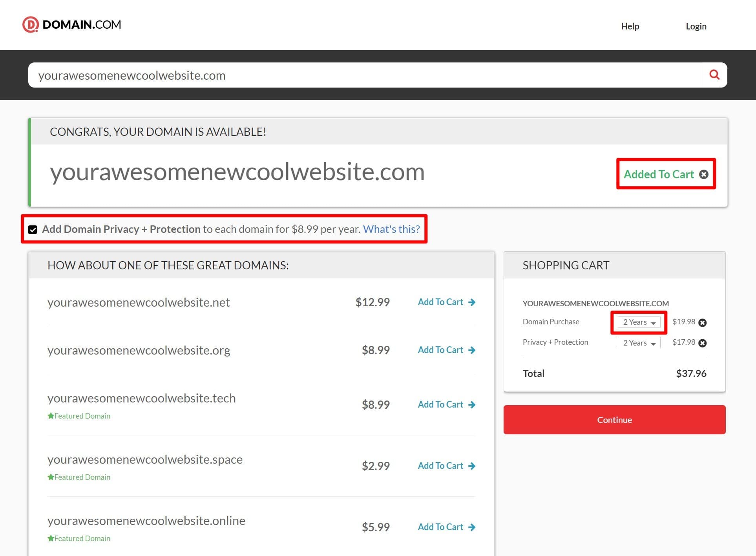Click the star icon beside yourawesomenewcoolwebsite.online
The image size is (756, 556).
[51, 538]
